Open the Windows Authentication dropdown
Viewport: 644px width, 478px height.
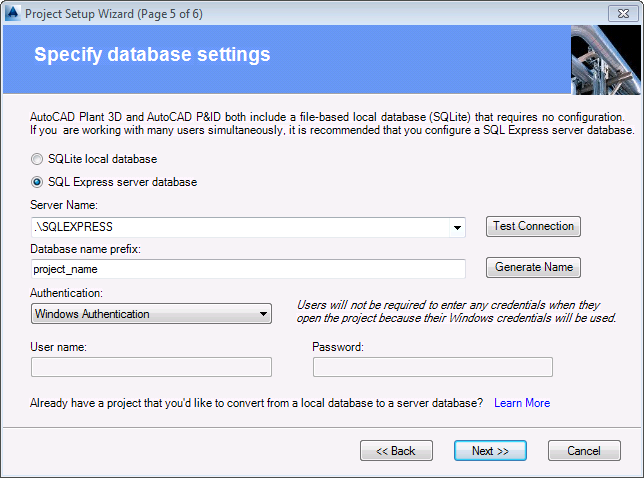[151, 314]
